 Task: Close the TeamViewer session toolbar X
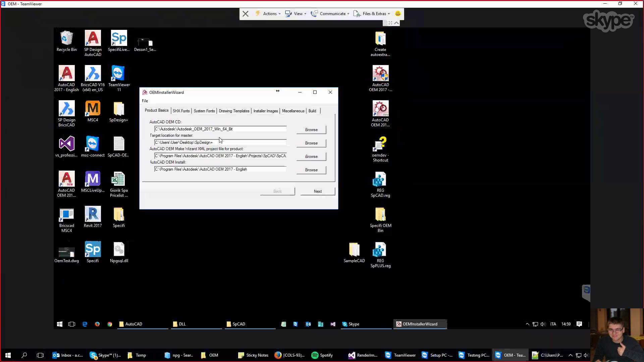click(x=246, y=14)
